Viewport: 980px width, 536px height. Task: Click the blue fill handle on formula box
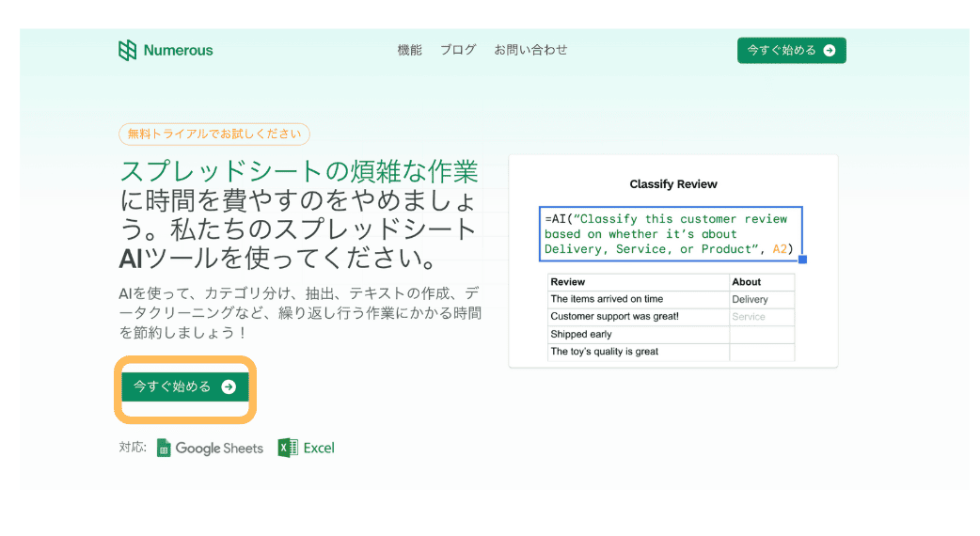tap(802, 260)
